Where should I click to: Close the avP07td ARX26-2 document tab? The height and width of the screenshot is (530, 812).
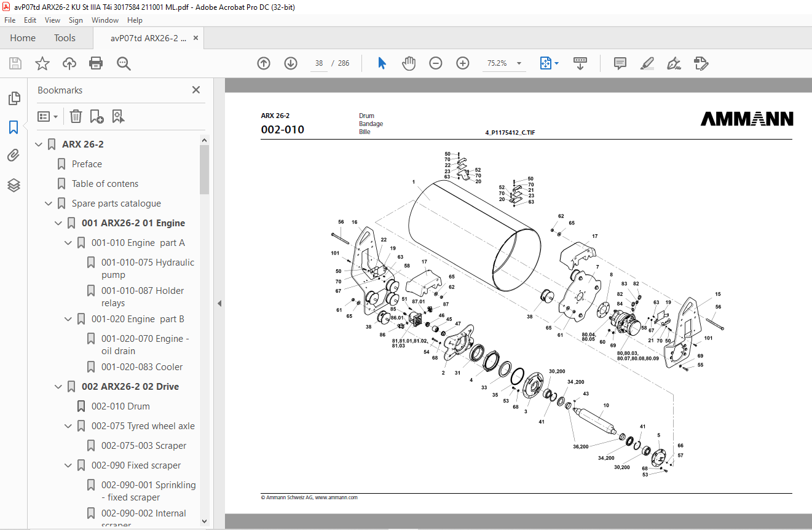point(196,38)
